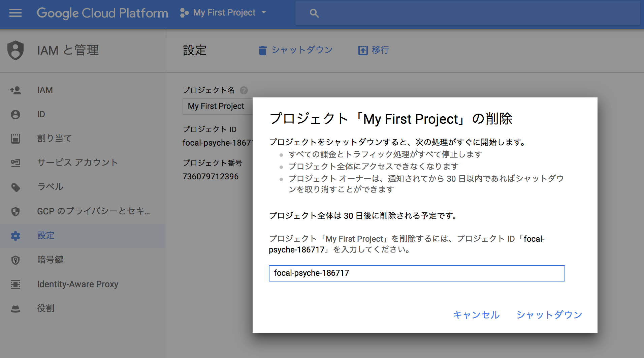Screen dimensions: 644x358
Task: Click キャンセル in the delete dialog
Action: click(476, 315)
